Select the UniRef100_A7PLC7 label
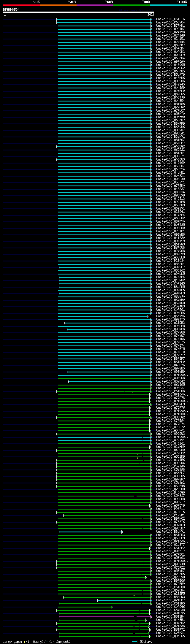 (170, 111)
